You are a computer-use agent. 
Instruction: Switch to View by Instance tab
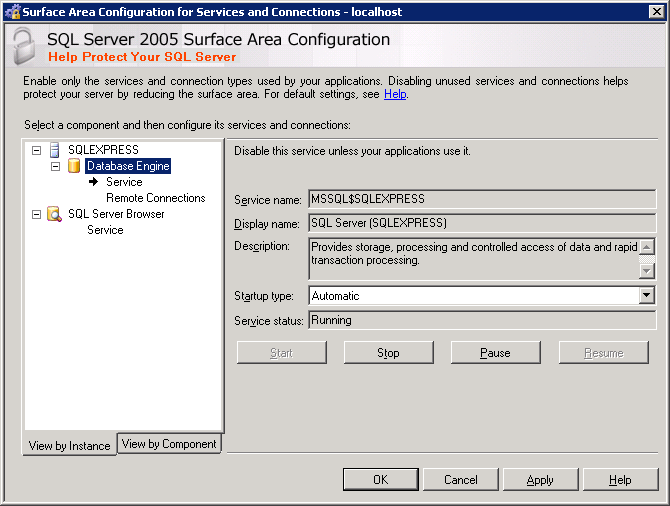coord(69,445)
